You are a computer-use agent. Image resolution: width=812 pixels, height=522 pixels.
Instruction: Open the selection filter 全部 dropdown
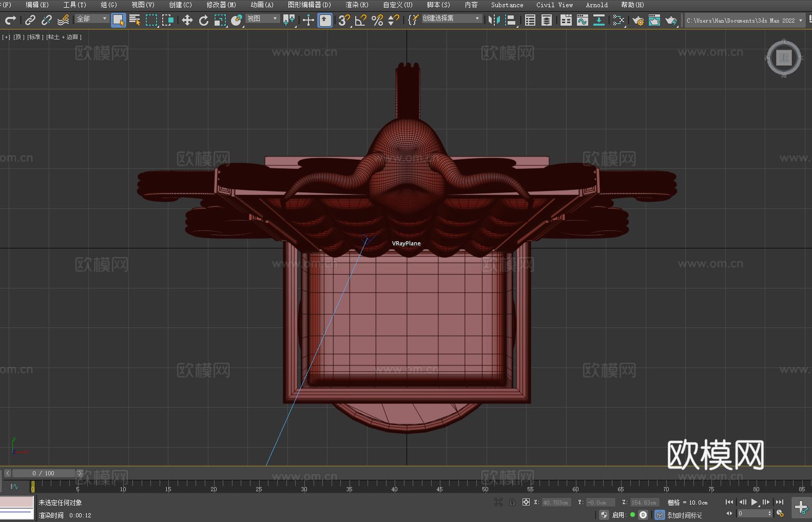click(92, 18)
